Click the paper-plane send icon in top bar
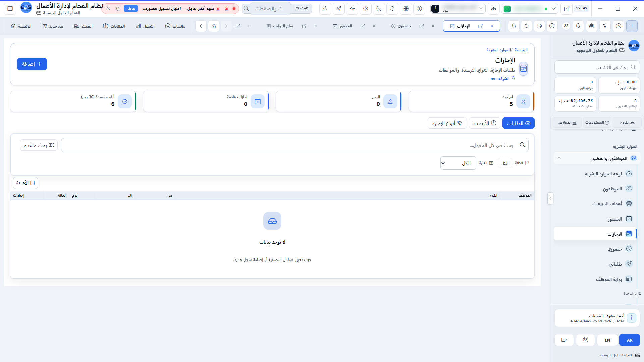The image size is (644, 362). pyautogui.click(x=339, y=9)
